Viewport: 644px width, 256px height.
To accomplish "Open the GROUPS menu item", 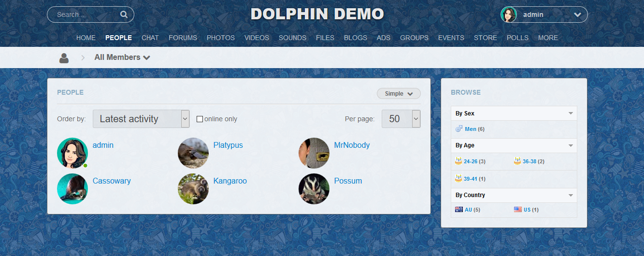I will coord(414,38).
